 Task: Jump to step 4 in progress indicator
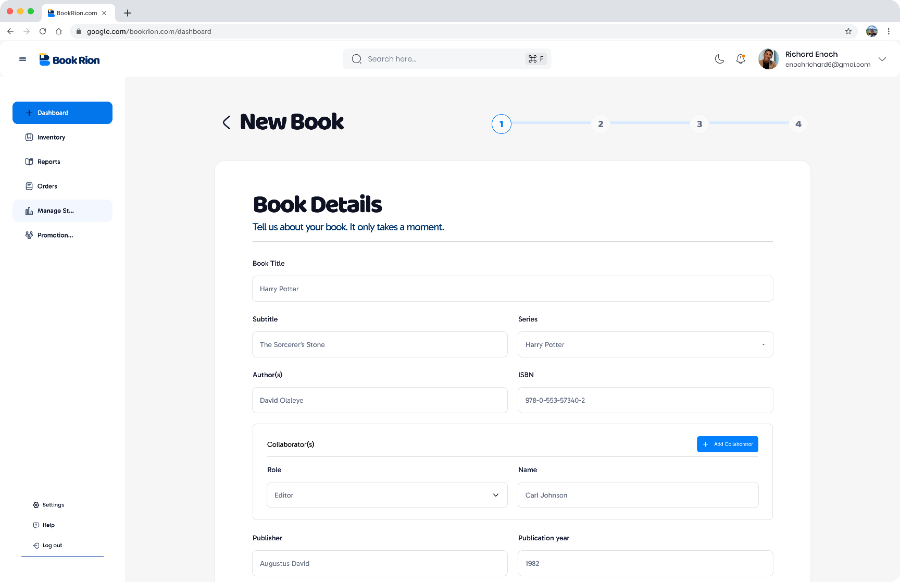[x=798, y=124]
